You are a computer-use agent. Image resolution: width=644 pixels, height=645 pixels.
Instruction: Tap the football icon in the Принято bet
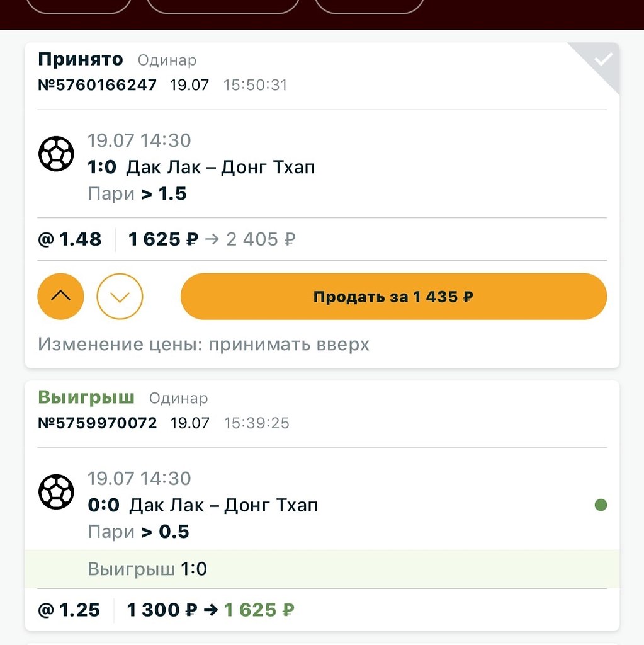point(57,154)
